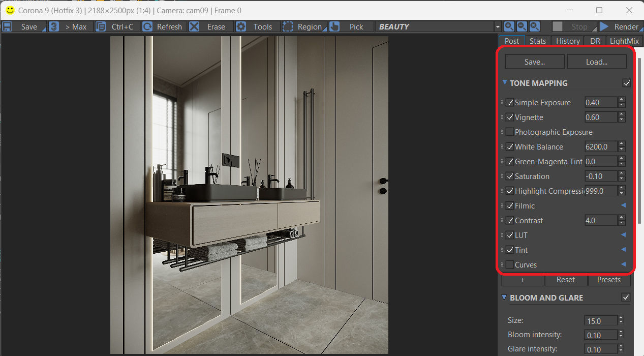Viewport: 644px width, 356px height.
Task: Click the Region dashed-square icon
Action: [x=288, y=27]
